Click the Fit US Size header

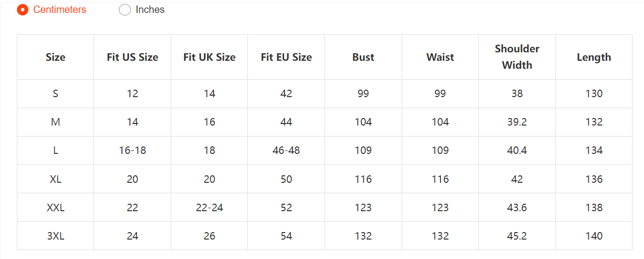[132, 57]
